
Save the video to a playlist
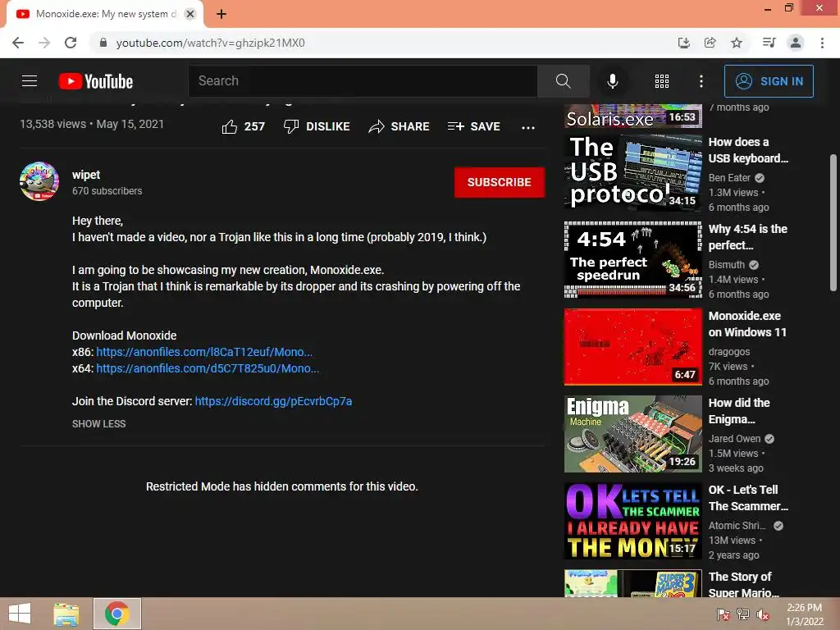473,126
